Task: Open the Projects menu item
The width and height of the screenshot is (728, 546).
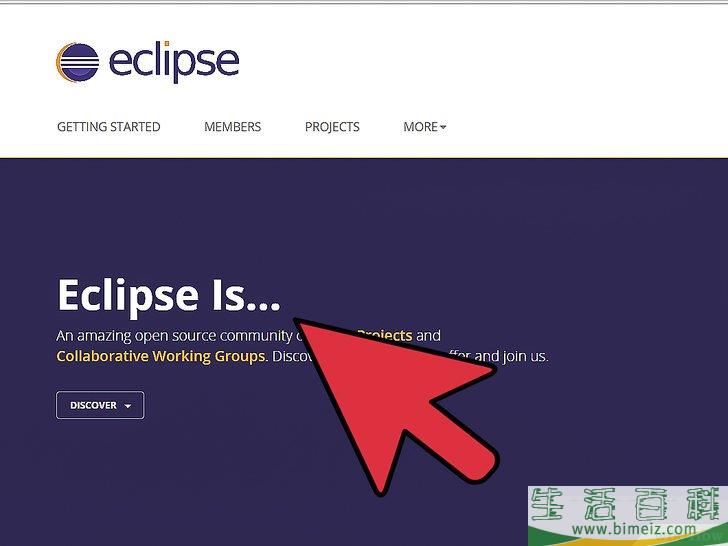Action: point(332,127)
